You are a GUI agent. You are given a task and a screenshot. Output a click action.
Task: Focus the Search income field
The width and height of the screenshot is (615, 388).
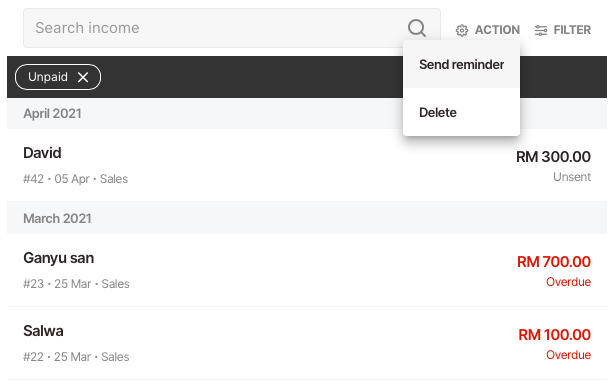[x=232, y=28]
